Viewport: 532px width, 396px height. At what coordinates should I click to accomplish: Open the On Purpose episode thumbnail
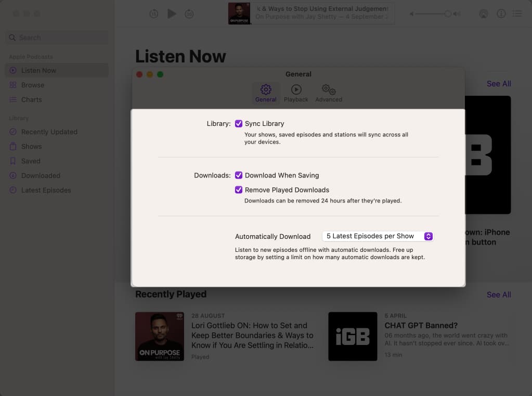159,336
